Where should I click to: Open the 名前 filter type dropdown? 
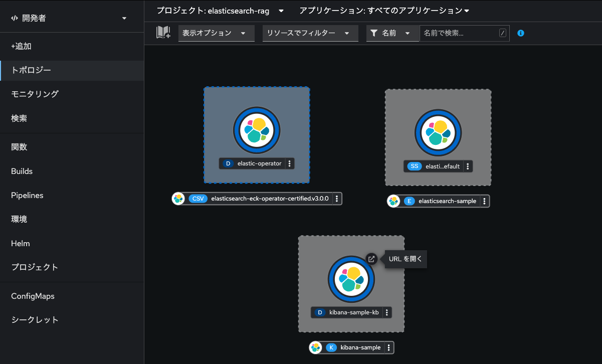point(392,33)
